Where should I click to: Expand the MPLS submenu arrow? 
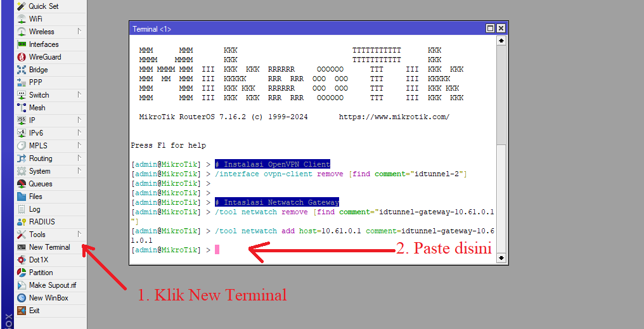coord(79,145)
